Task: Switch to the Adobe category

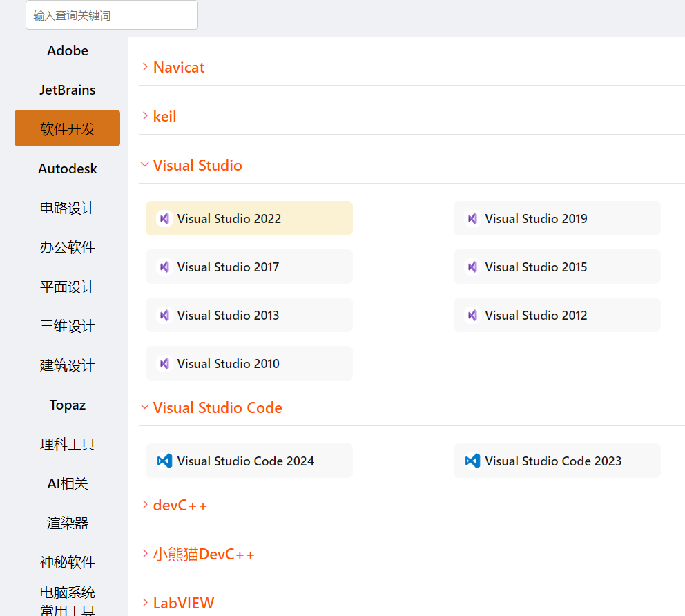Action: pyautogui.click(x=68, y=50)
